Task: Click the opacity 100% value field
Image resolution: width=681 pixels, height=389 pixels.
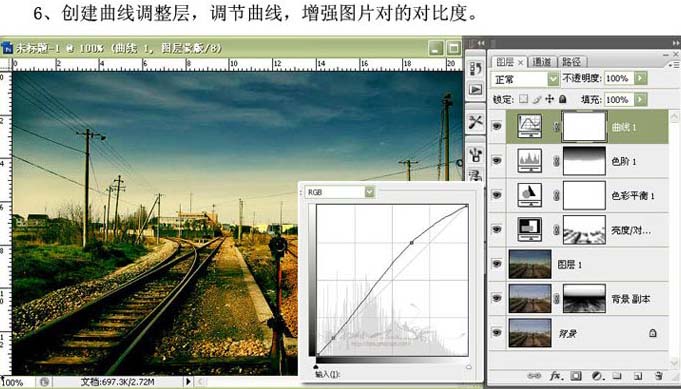Action: click(618, 79)
